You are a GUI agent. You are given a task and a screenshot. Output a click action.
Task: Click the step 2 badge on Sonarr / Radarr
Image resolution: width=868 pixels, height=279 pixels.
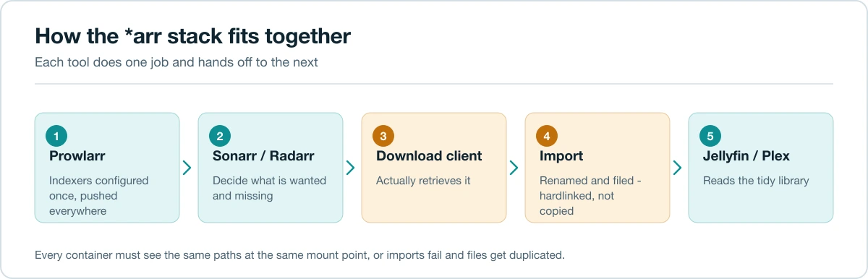[x=220, y=136]
